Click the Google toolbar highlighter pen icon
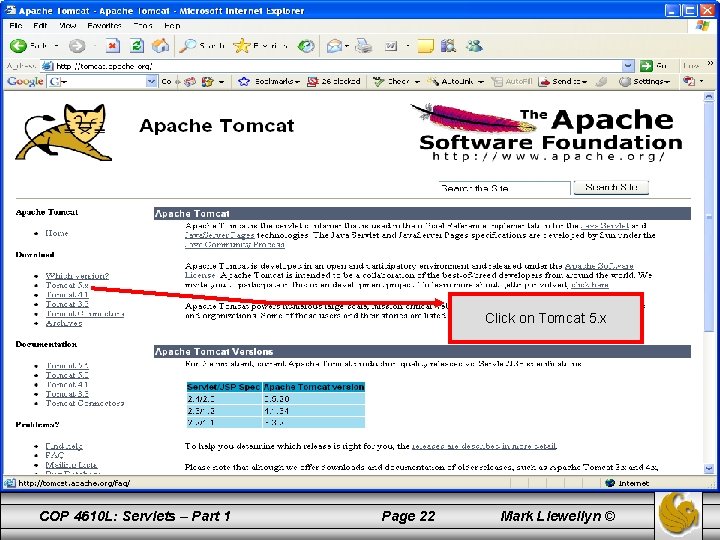720x540 pixels. click(x=601, y=81)
